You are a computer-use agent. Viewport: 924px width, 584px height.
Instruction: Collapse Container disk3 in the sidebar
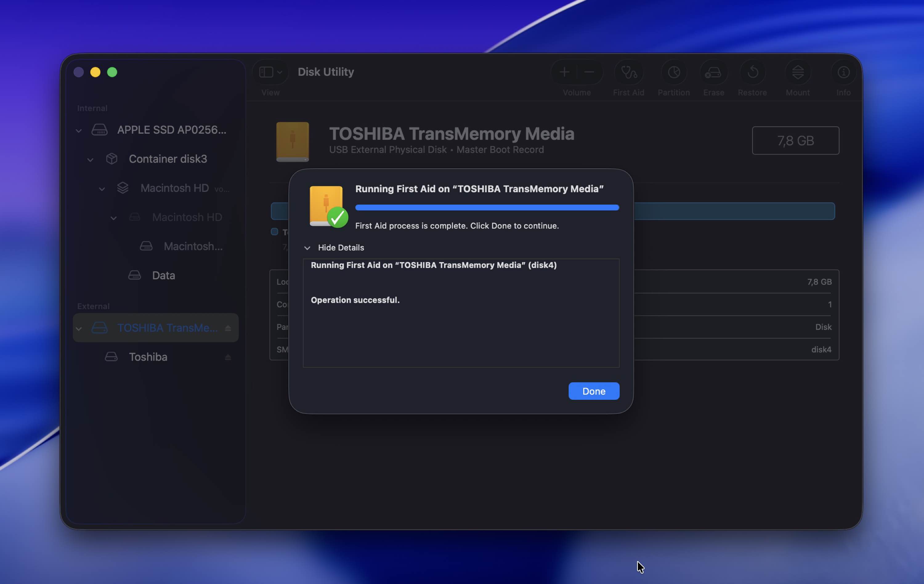pyautogui.click(x=90, y=160)
